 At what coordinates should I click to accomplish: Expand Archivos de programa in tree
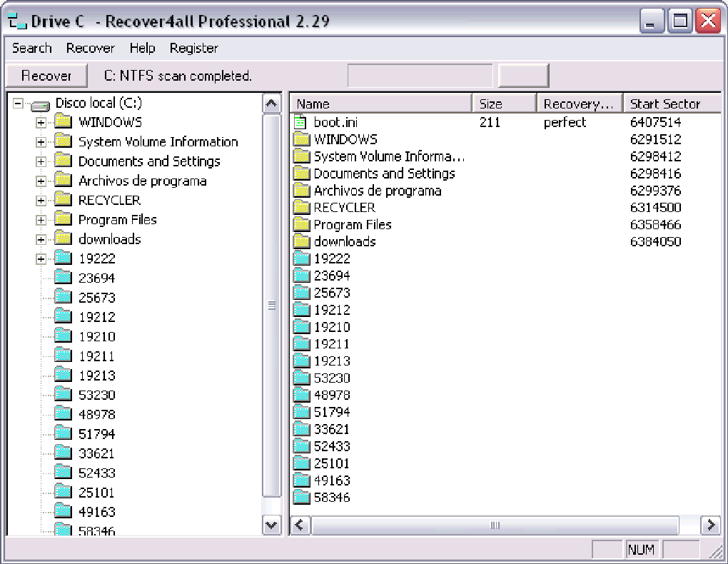click(41, 181)
